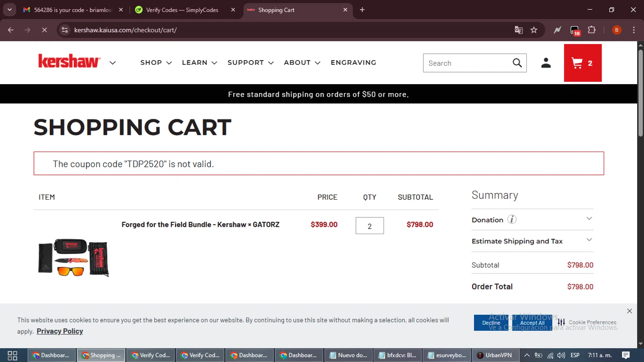Open Windows Task View icon
This screenshot has height=362, width=644.
click(x=12, y=356)
